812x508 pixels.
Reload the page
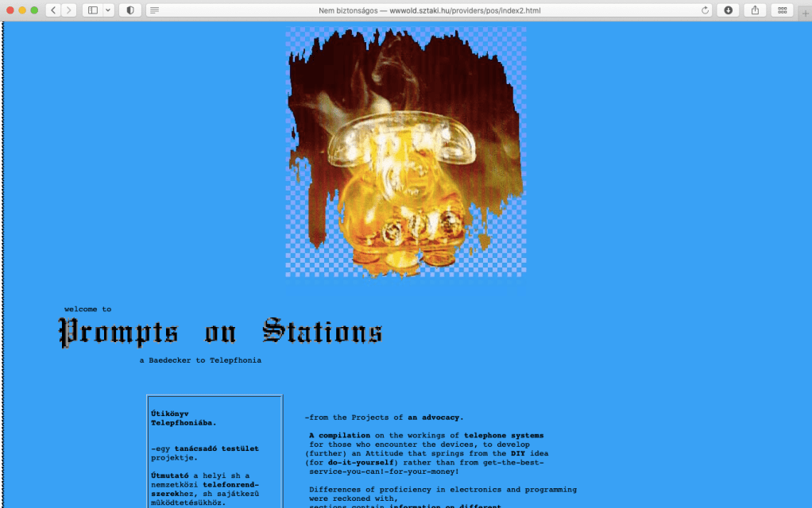tap(705, 10)
